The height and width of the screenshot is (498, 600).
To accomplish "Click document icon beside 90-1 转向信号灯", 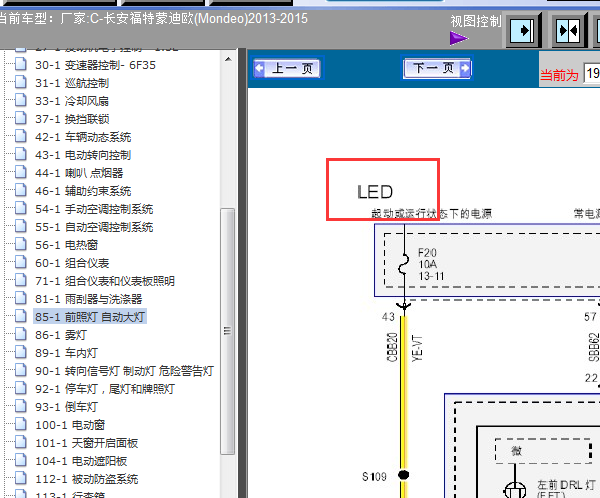I will [x=21, y=370].
